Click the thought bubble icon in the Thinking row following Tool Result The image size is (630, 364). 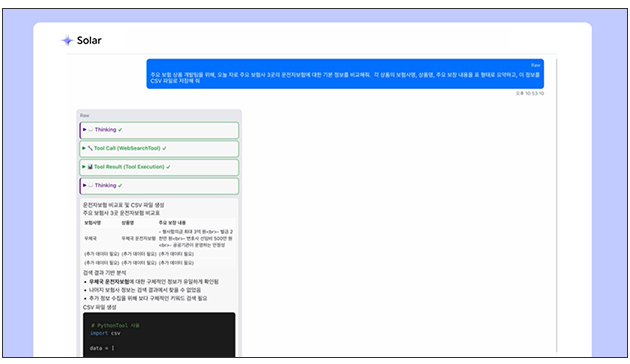(90, 185)
